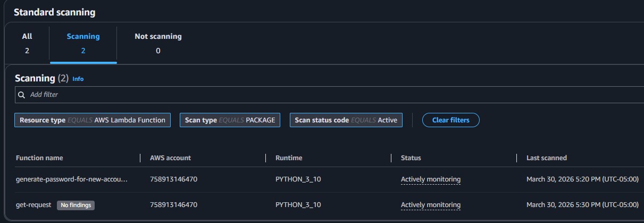Click PYTHON_3_10 in get-request row
The height and width of the screenshot is (223, 644).
(298, 205)
